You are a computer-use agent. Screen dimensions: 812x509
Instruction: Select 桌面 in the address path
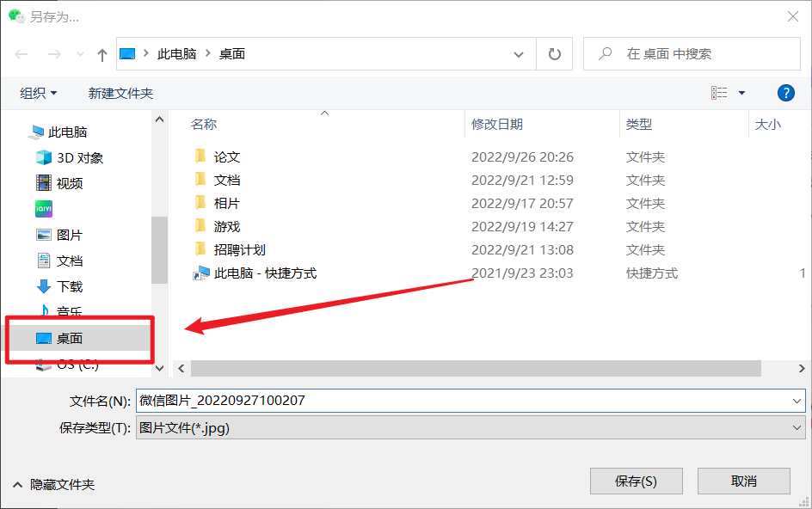click(x=231, y=54)
